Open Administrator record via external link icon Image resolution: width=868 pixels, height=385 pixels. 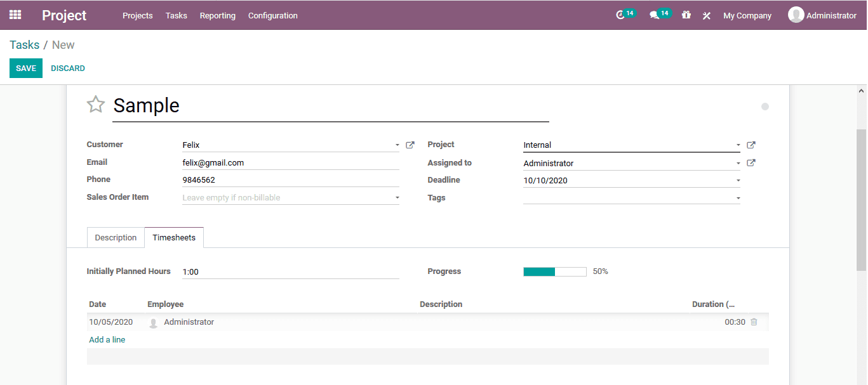coord(751,162)
